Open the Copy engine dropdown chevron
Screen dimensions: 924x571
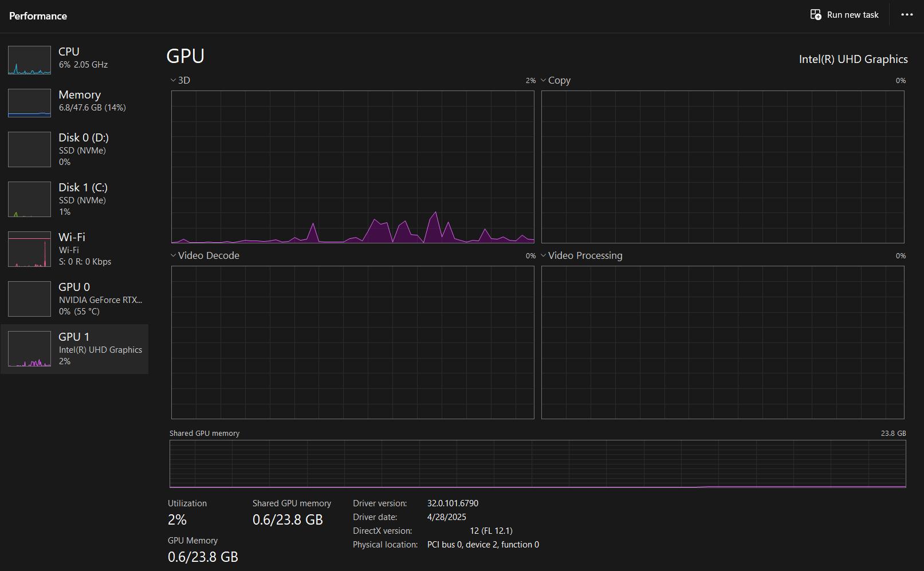click(544, 80)
